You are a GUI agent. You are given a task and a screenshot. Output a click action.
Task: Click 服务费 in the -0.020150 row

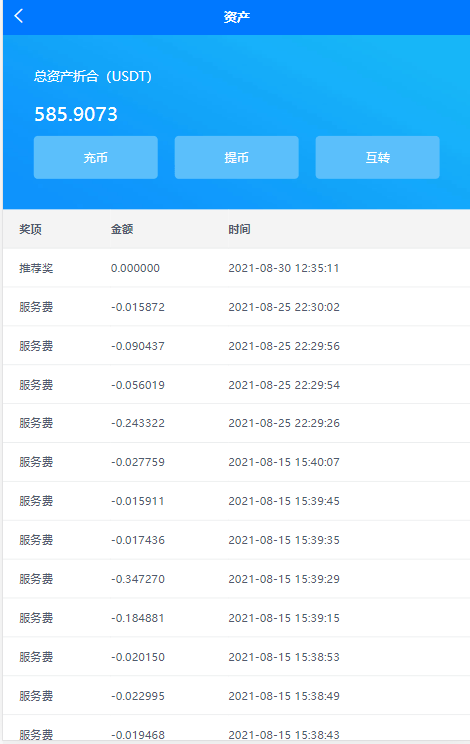coord(36,657)
